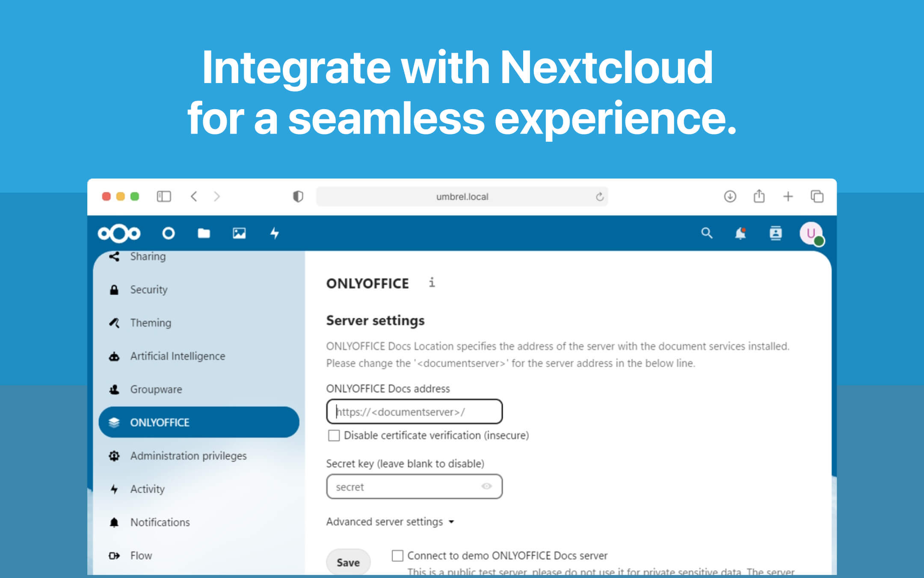
Task: Open Administration privileges settings
Action: tap(188, 456)
